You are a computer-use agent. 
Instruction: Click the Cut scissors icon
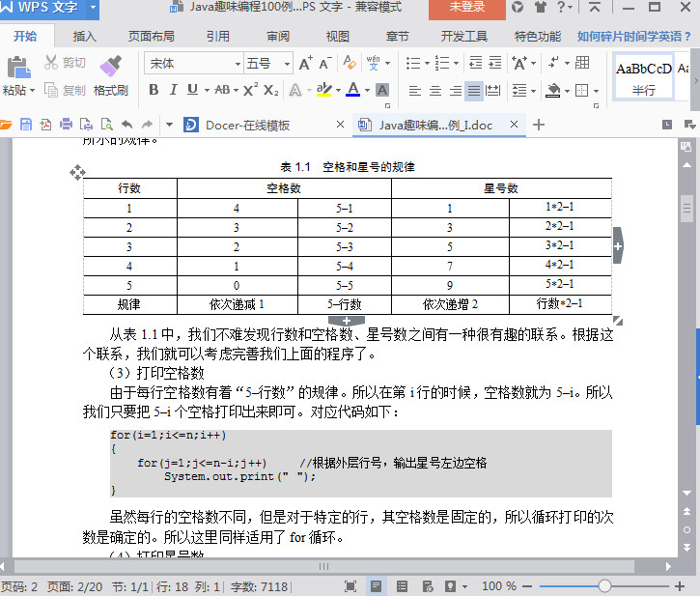[51, 63]
